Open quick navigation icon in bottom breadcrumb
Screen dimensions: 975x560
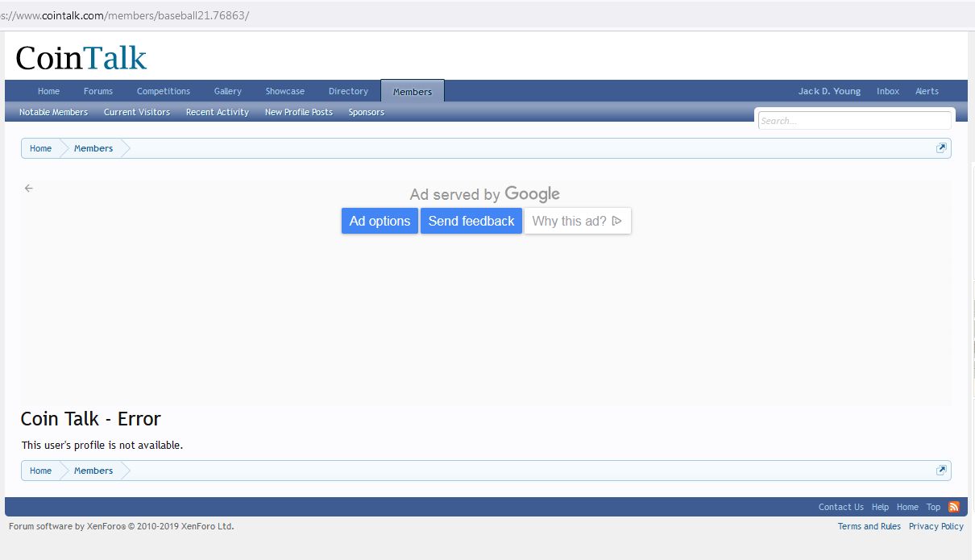tap(941, 471)
